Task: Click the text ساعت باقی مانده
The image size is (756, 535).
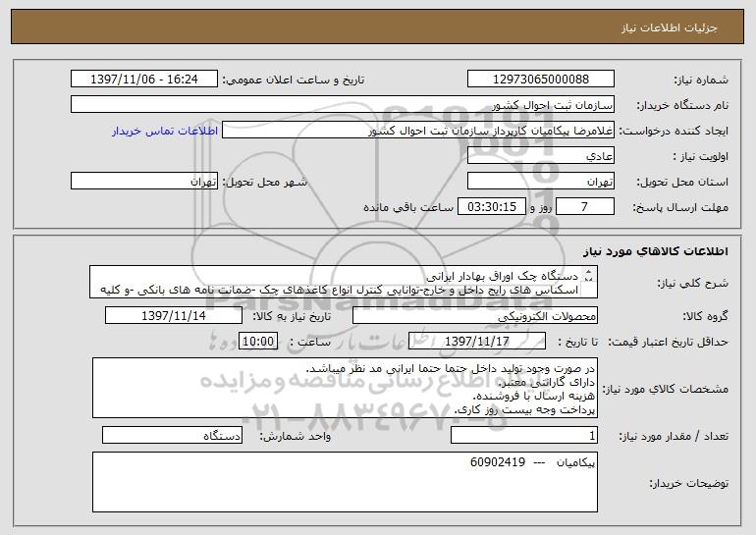Action: (407, 207)
